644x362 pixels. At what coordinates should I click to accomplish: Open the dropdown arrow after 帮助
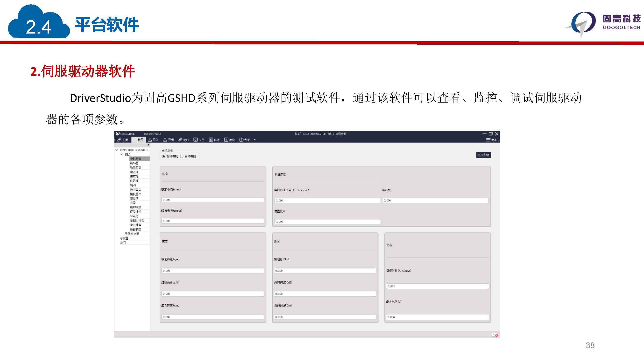255,140
